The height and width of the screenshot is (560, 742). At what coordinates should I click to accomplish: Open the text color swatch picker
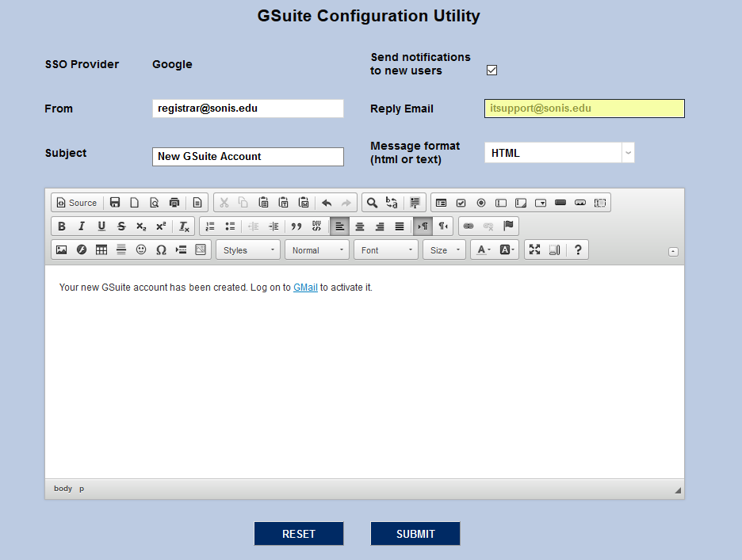click(x=481, y=250)
